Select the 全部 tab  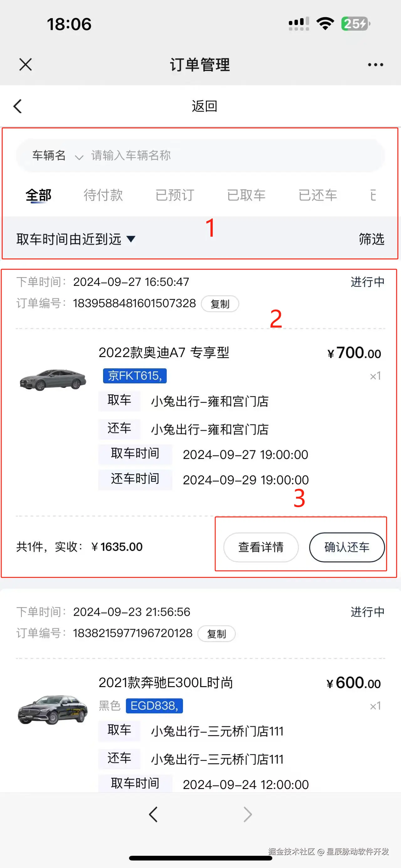(x=39, y=195)
